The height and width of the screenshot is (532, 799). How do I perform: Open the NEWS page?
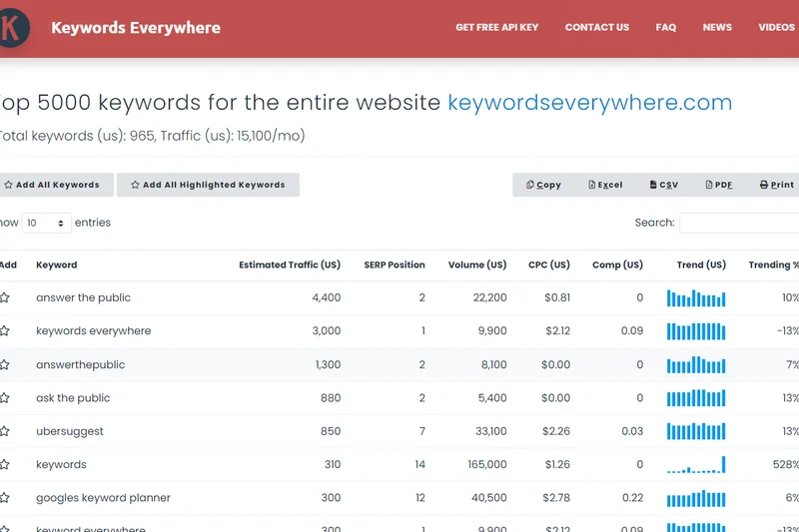pos(717,28)
